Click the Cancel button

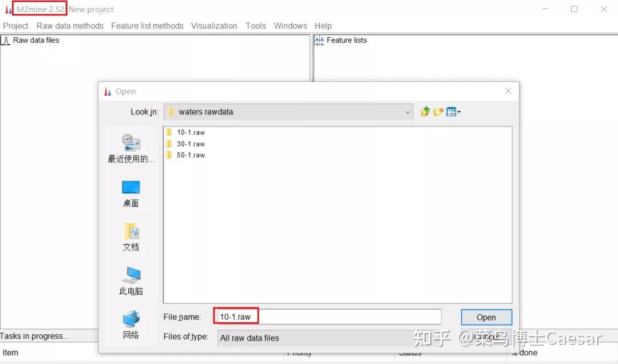point(486,338)
